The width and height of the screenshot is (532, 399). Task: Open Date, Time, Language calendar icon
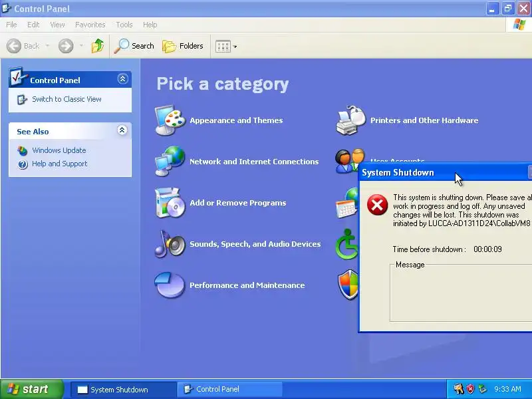click(x=346, y=203)
